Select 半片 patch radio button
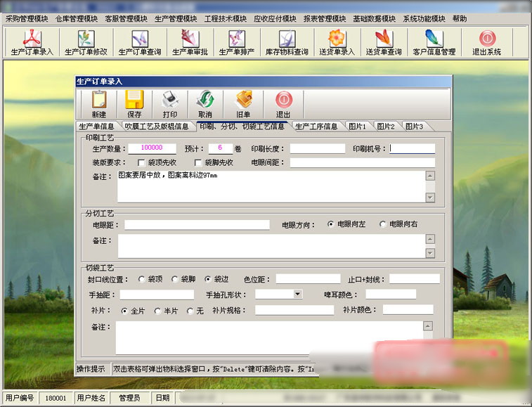This screenshot has height=407, width=532. [x=157, y=311]
